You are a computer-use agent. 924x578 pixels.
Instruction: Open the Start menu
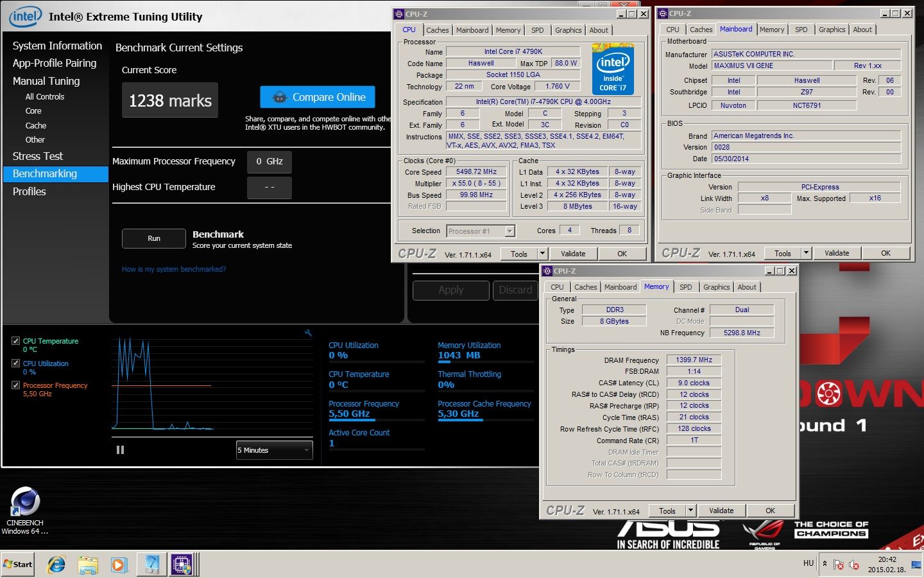tap(18, 565)
